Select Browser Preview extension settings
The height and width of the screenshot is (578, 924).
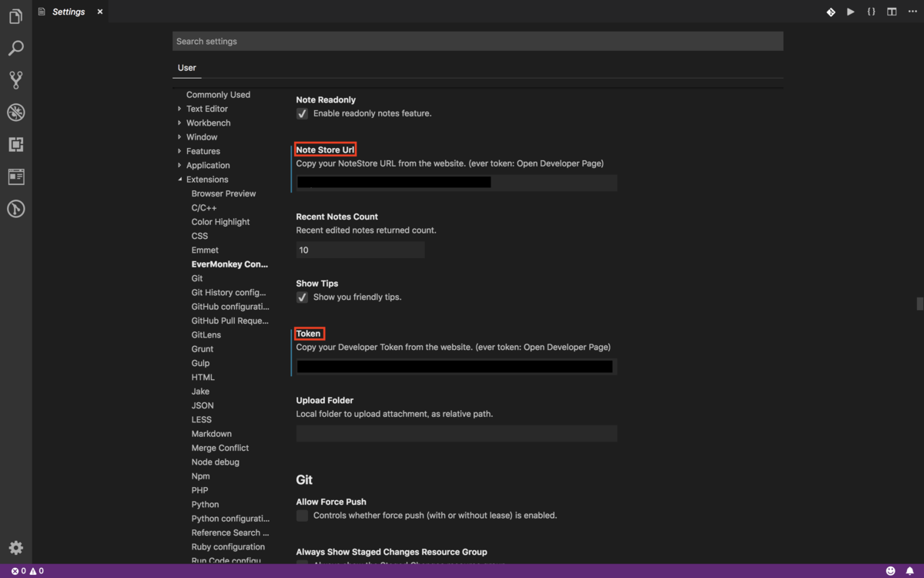(x=223, y=193)
